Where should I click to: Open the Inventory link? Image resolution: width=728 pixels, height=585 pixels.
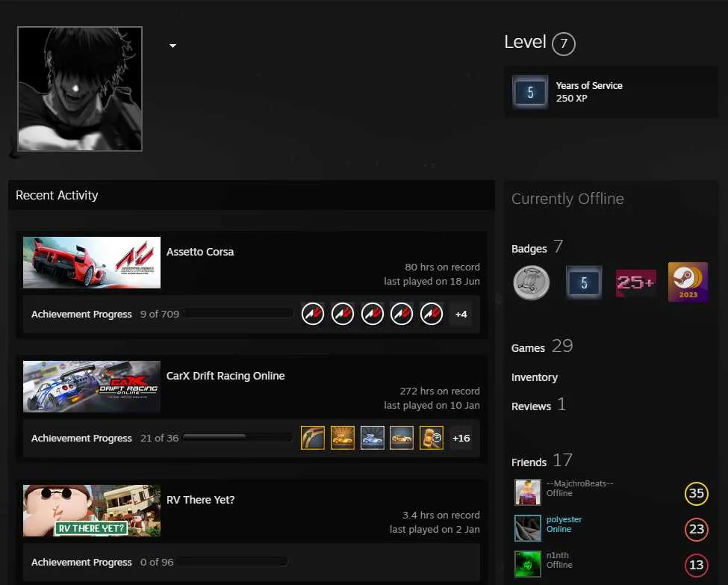click(x=535, y=377)
